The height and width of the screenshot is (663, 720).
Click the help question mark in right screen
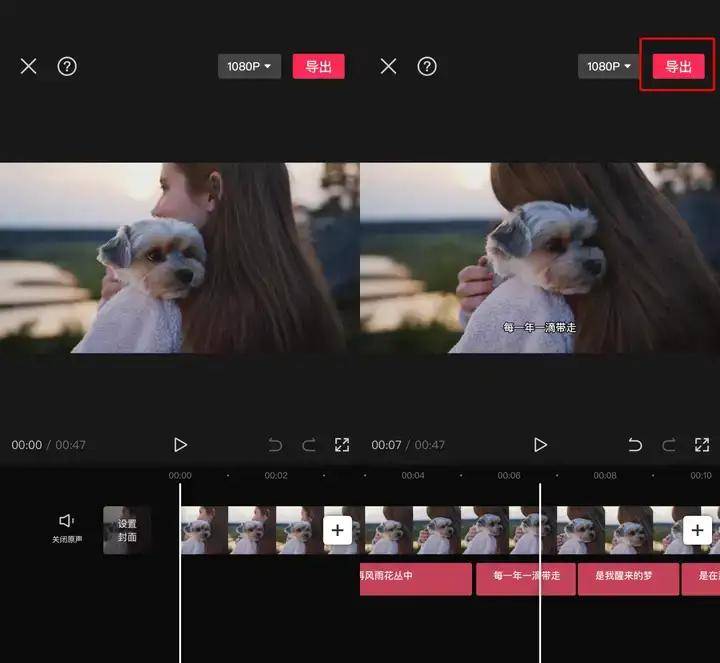coord(427,66)
